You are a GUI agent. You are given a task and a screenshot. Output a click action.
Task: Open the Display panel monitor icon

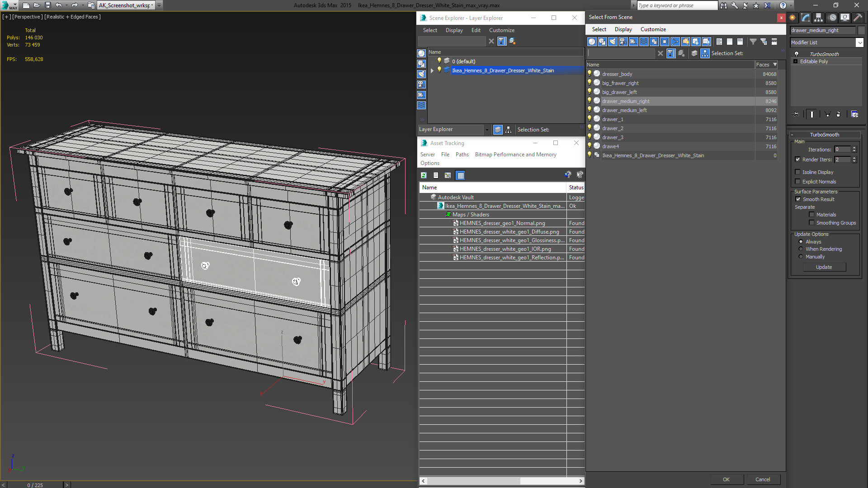(844, 18)
